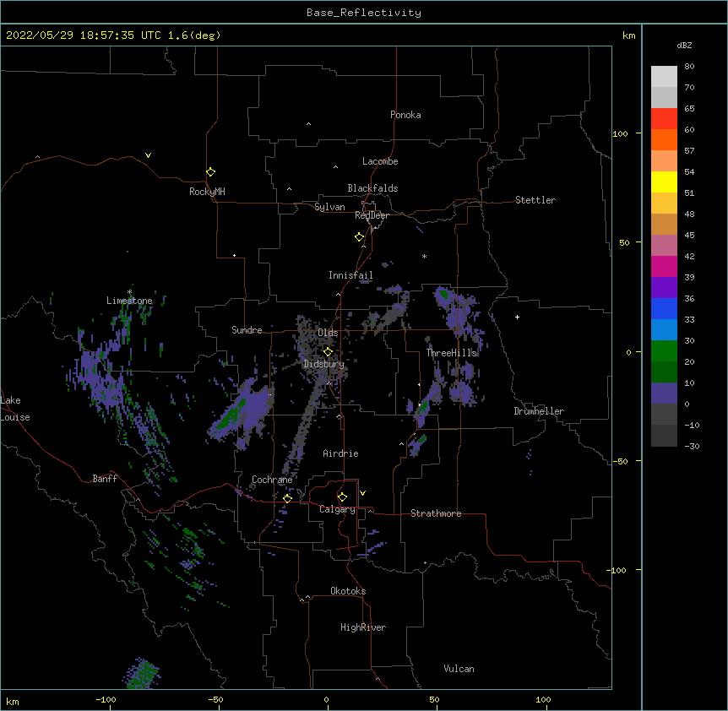Click the yellow diamond marker near RockyMH
The width and height of the screenshot is (728, 711).
coord(210,172)
